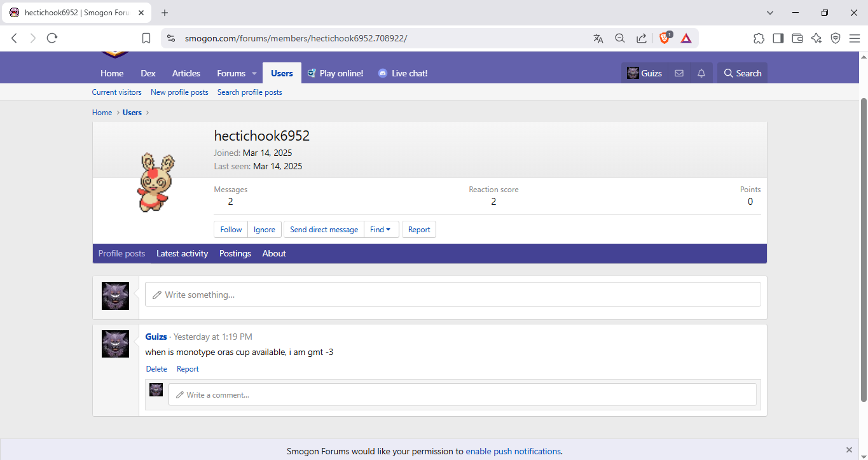
Task: Open Brave Wallet icon
Action: click(797, 38)
